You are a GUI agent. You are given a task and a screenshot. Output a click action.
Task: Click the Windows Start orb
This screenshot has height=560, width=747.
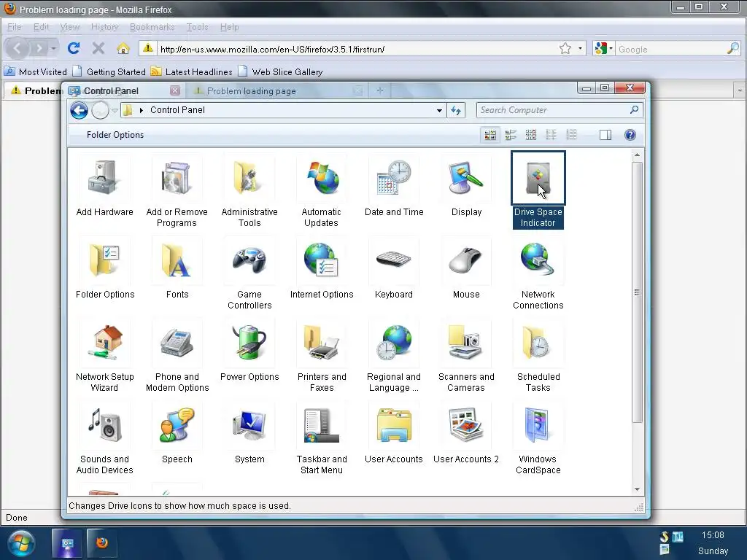click(21, 543)
